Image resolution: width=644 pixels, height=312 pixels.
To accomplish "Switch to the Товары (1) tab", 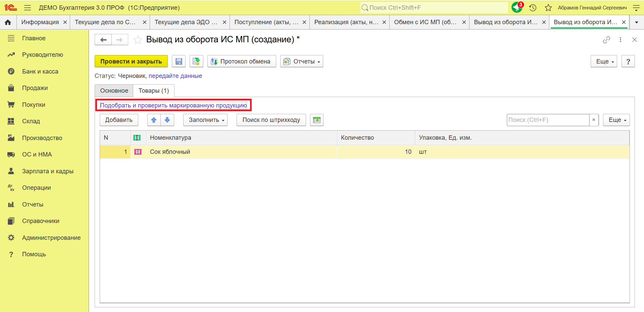I will point(154,91).
